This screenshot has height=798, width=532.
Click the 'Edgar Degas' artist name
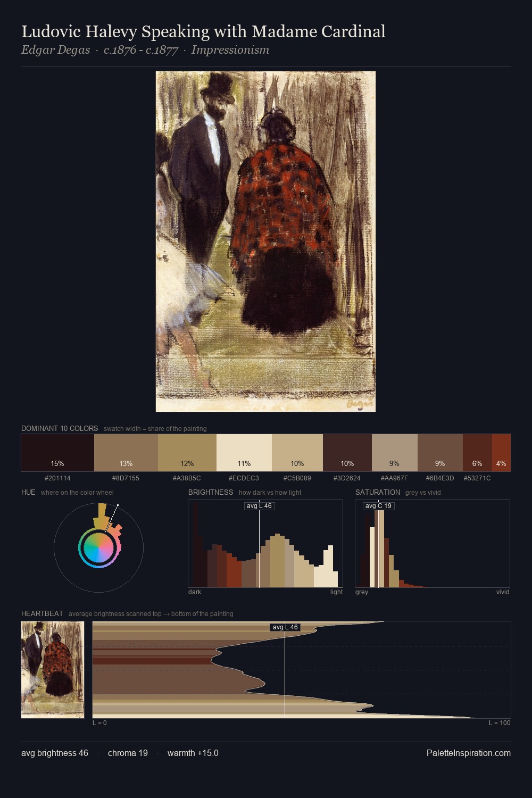pos(55,50)
